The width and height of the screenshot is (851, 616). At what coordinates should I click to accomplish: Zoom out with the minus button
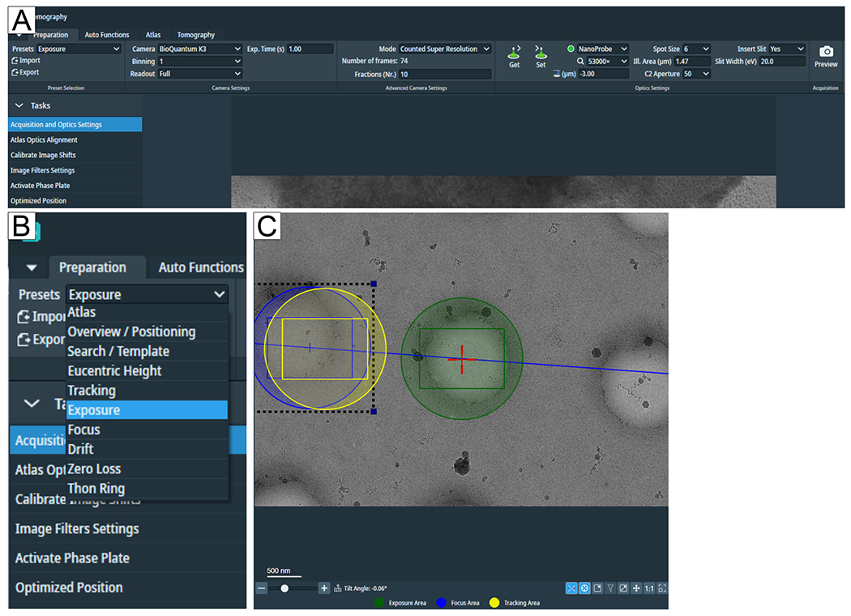point(262,588)
